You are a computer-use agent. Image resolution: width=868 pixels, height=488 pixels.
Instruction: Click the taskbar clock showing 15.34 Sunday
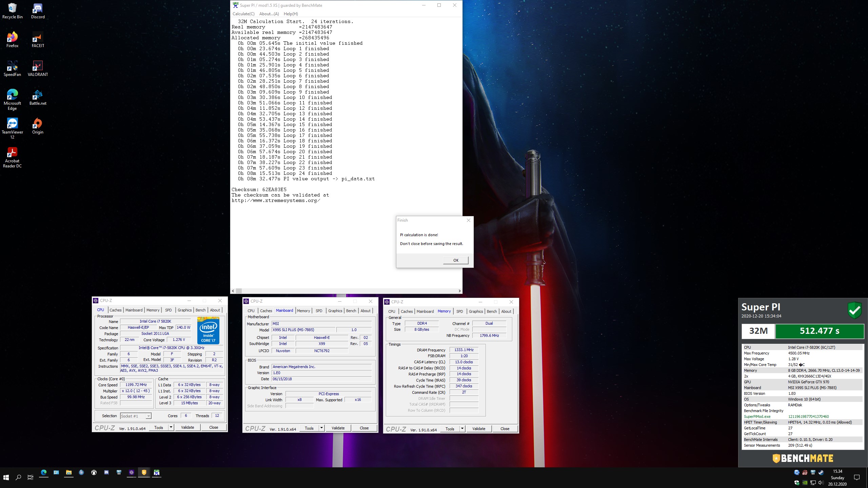[x=837, y=477]
